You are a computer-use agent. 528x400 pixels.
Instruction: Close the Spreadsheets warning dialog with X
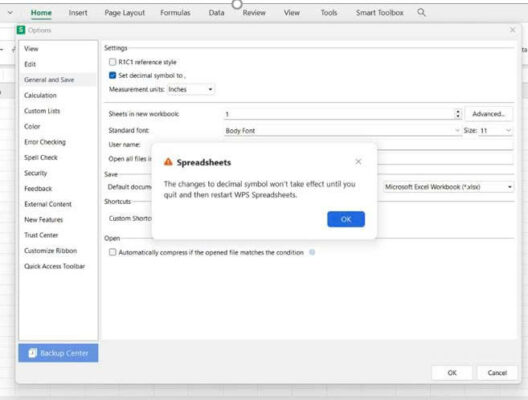coord(358,162)
